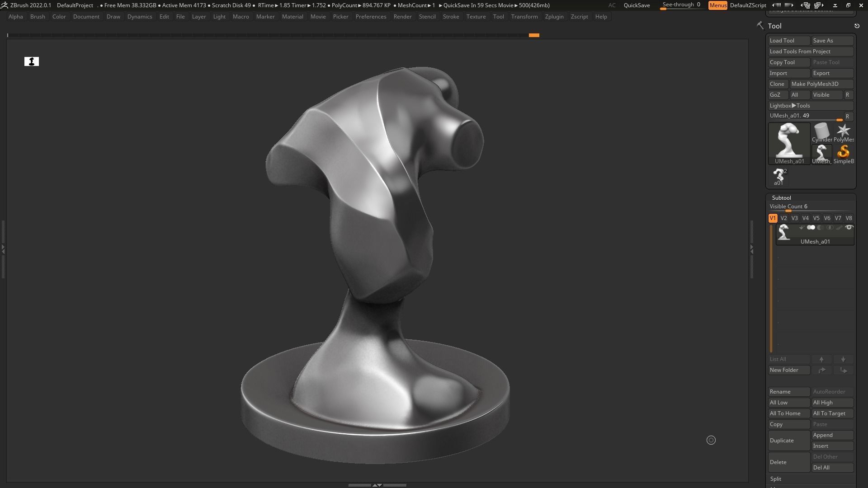The image size is (868, 488).
Task: Select the PolyMesh star tool thumbnail
Action: click(843, 133)
